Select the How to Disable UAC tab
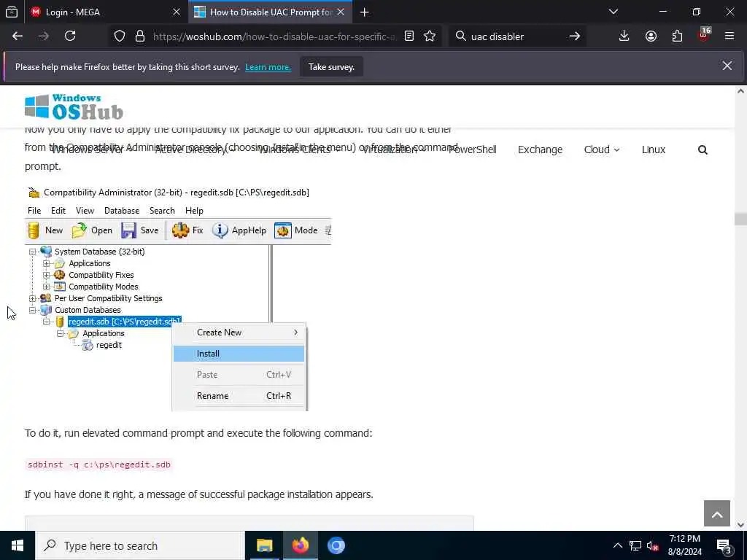The height and width of the screenshot is (560, 747). coord(271,12)
